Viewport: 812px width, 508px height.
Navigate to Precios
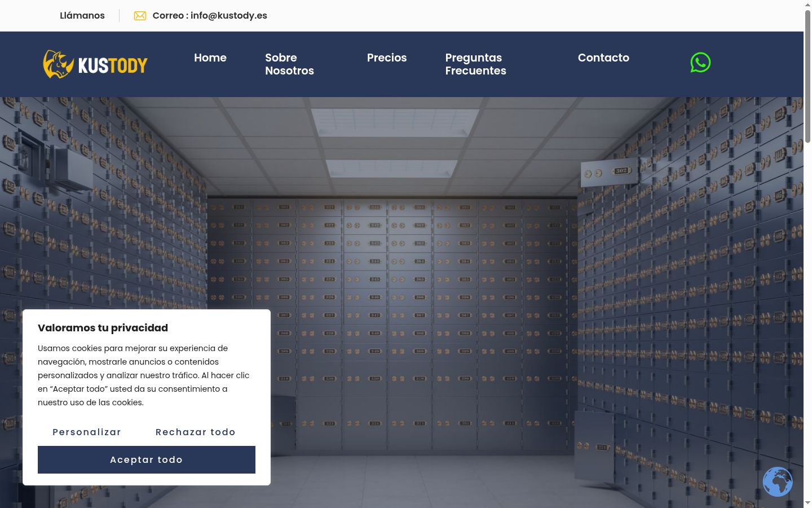click(x=387, y=58)
